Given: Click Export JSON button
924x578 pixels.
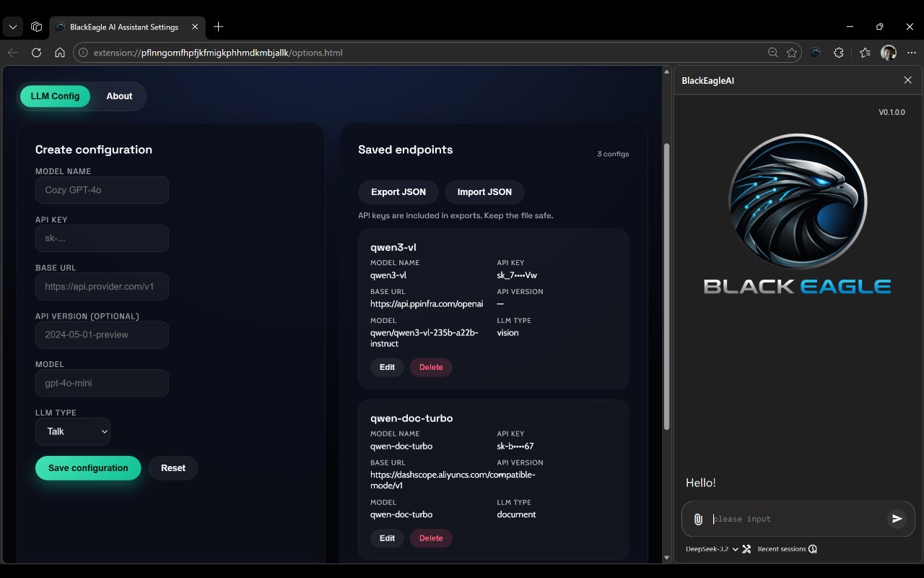Looking at the screenshot, I should [398, 192].
